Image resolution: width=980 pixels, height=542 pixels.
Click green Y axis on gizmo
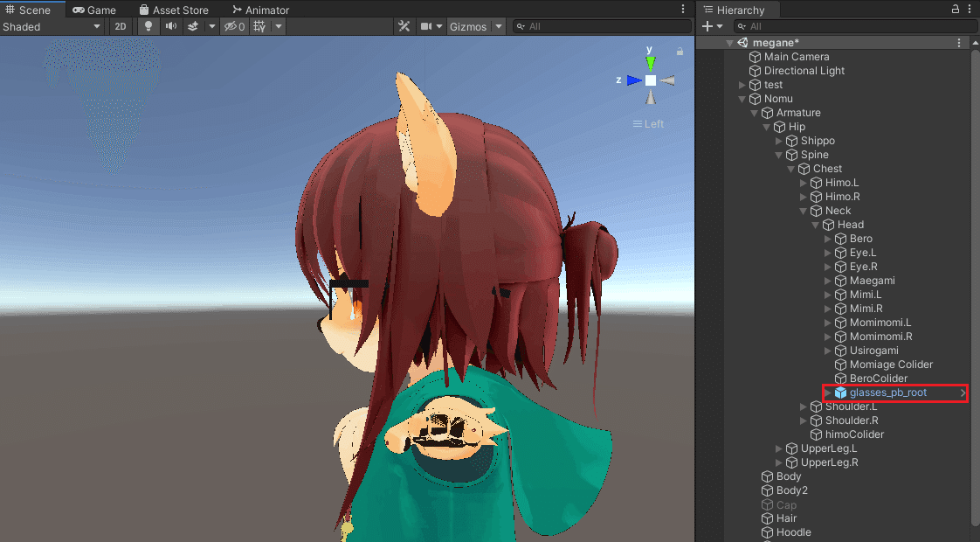click(651, 63)
